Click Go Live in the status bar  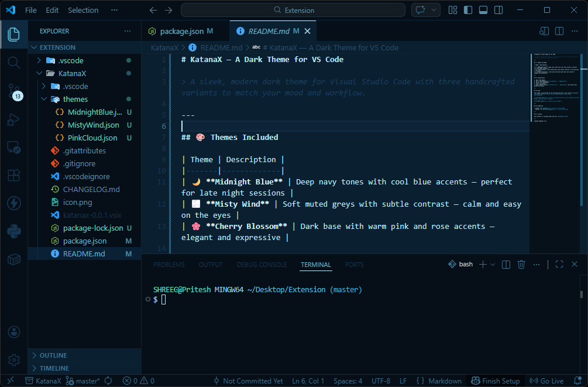tap(546, 381)
